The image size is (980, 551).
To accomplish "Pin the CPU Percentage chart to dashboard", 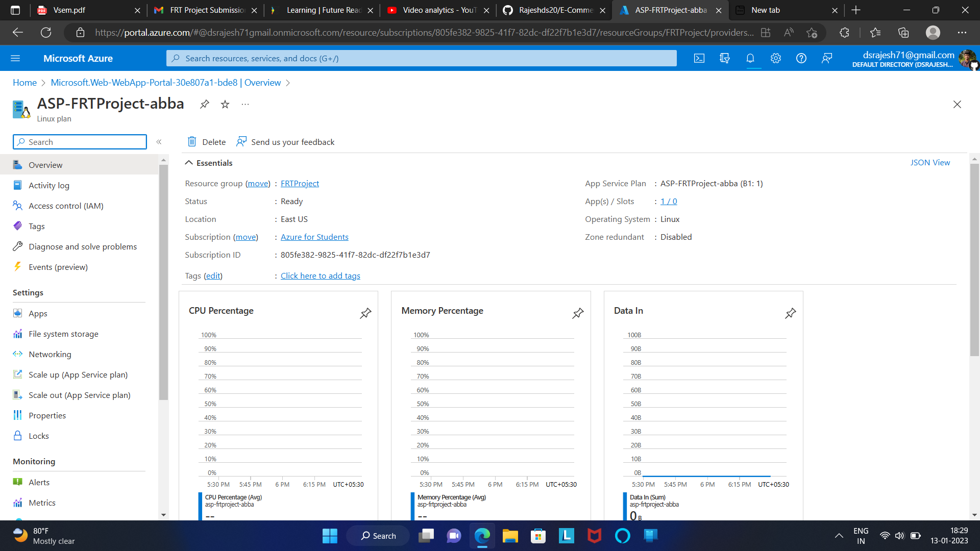I will [365, 313].
